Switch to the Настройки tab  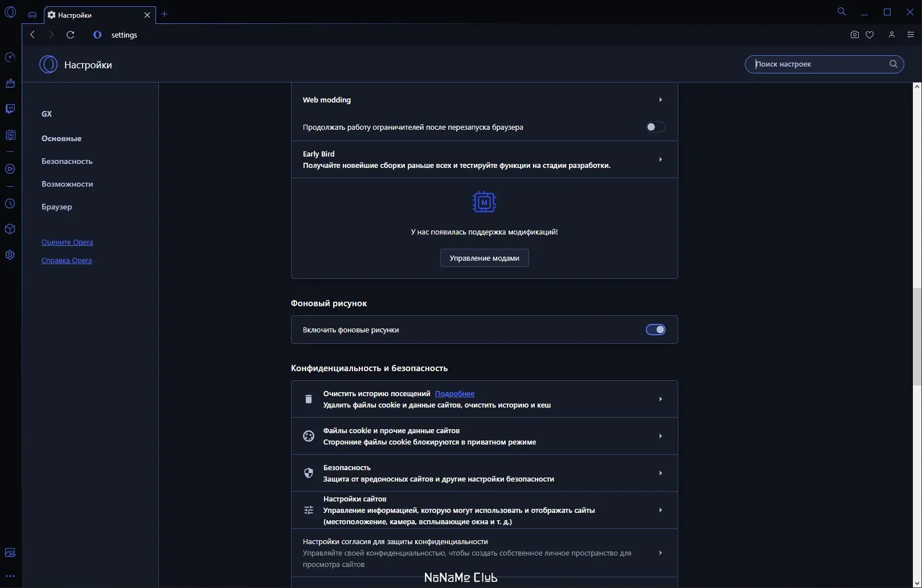click(100, 15)
